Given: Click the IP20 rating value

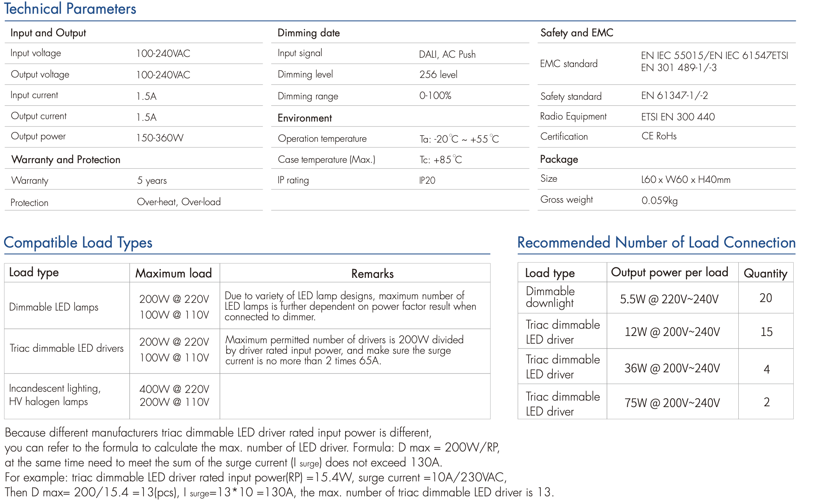Looking at the screenshot, I should (x=427, y=181).
